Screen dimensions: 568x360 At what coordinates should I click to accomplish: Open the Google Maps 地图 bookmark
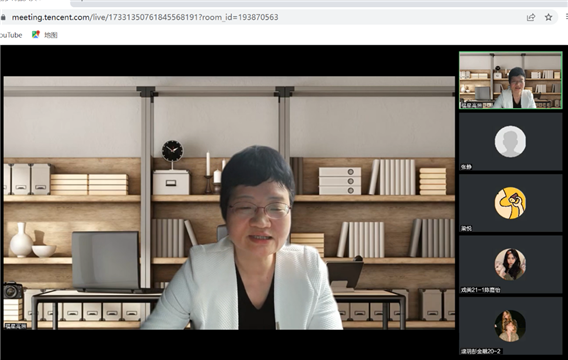(45, 35)
